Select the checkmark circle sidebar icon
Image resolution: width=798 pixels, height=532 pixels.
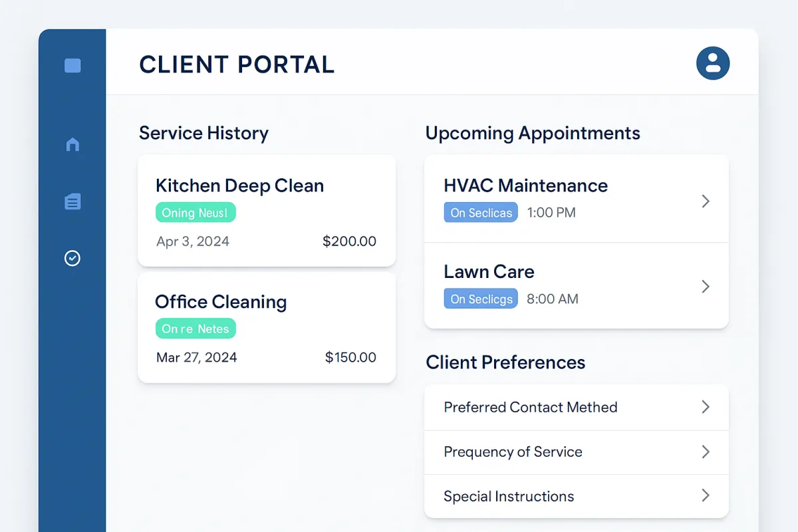(72, 258)
